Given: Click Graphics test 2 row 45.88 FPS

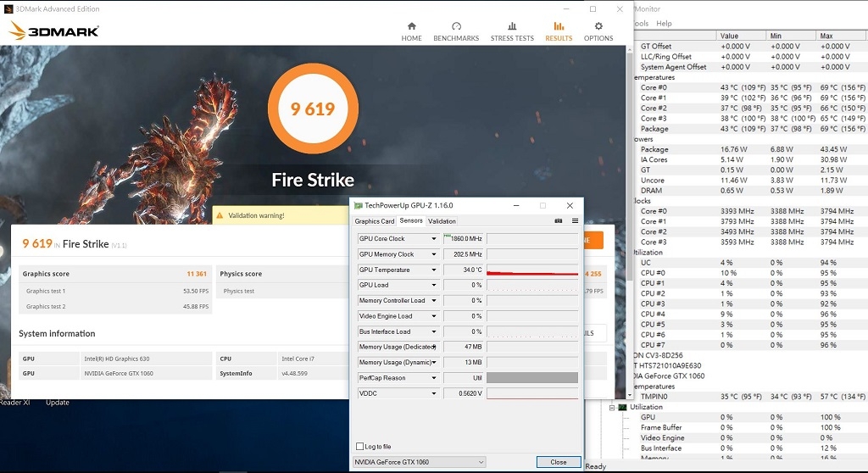Looking at the screenshot, I should (115, 306).
